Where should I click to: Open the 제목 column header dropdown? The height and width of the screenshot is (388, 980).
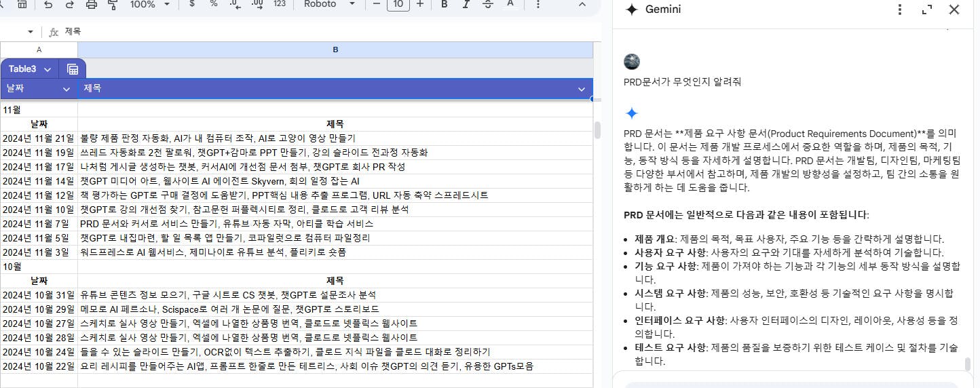pyautogui.click(x=582, y=89)
